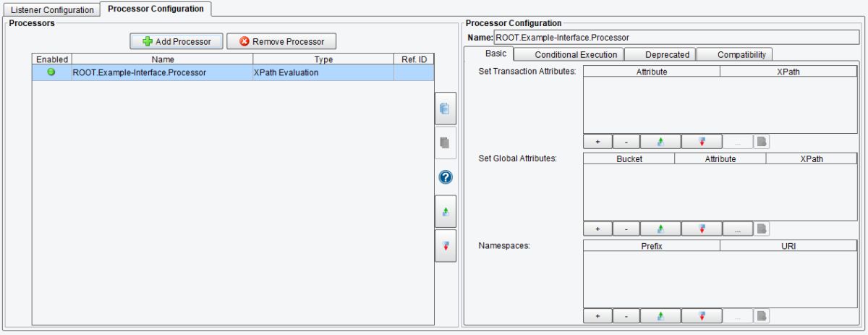
Task: Move Namespaces row down
Action: tap(701, 316)
